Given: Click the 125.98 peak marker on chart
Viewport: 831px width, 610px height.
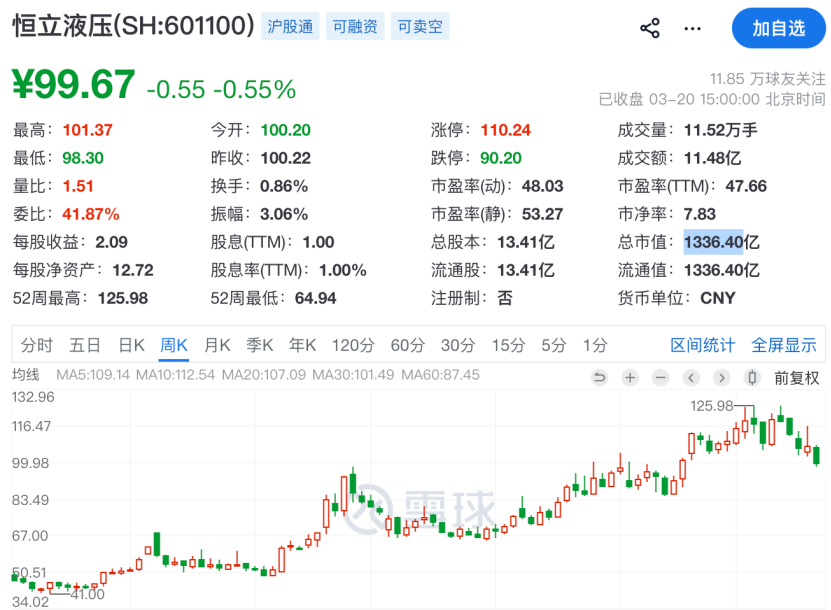Looking at the screenshot, I should 711,406.
